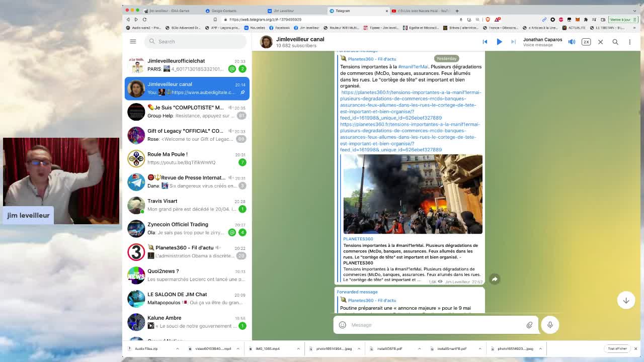The height and width of the screenshot is (362, 644).
Task: Open the ACTUALITE bookmark
Action: coord(574,28)
